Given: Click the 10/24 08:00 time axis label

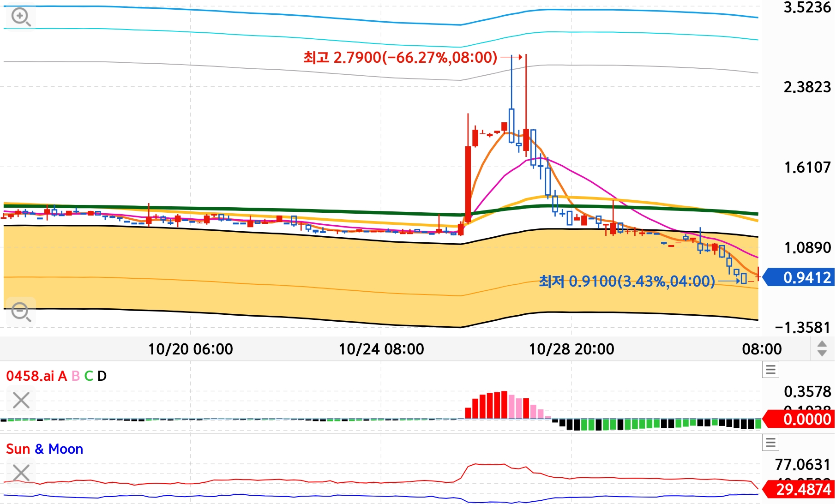Looking at the screenshot, I should click(381, 349).
